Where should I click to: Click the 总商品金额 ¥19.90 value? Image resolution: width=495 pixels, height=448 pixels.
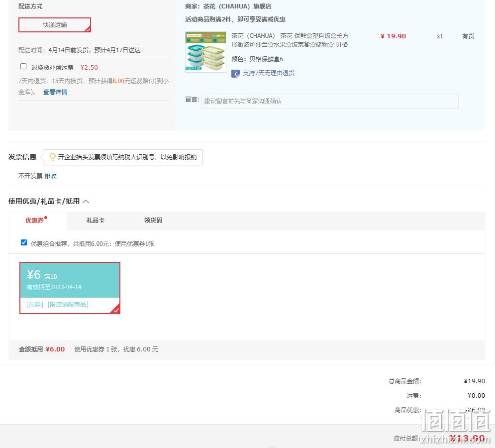[x=474, y=381]
